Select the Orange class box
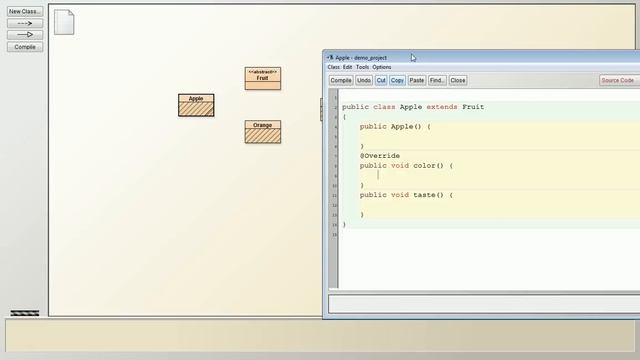The width and height of the screenshot is (640, 360). (262, 131)
